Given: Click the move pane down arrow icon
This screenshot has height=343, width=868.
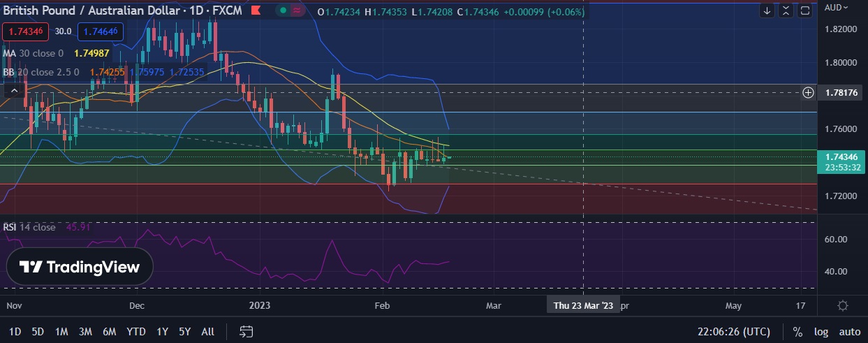Looking at the screenshot, I should [x=767, y=10].
